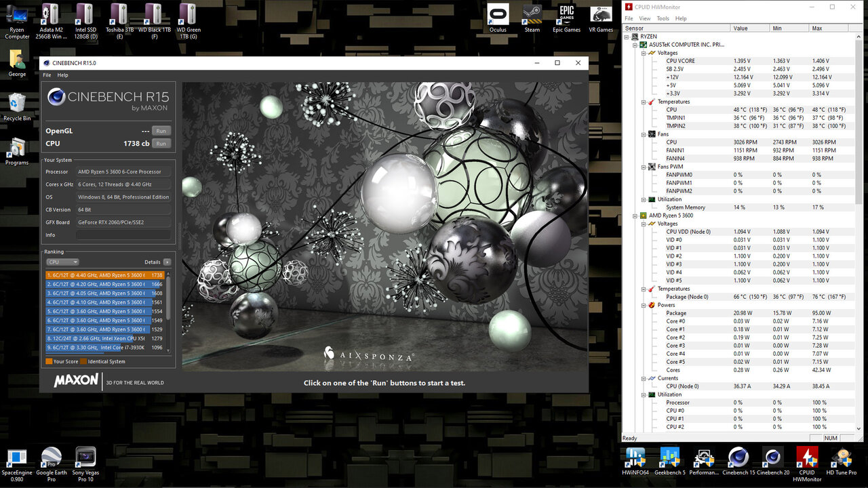Launch CPUID HWMonitor desktop shortcut
Viewport: 868px width, 488px height.
(x=807, y=465)
